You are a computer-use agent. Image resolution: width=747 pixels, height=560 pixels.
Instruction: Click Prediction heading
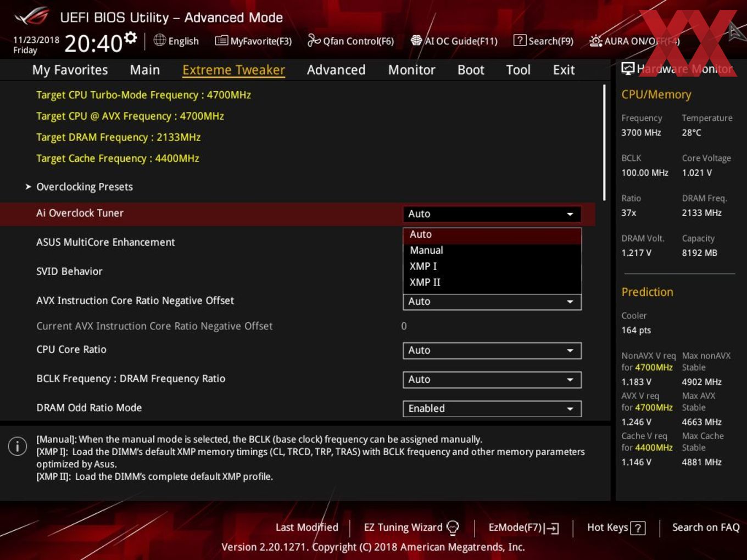[x=647, y=292]
